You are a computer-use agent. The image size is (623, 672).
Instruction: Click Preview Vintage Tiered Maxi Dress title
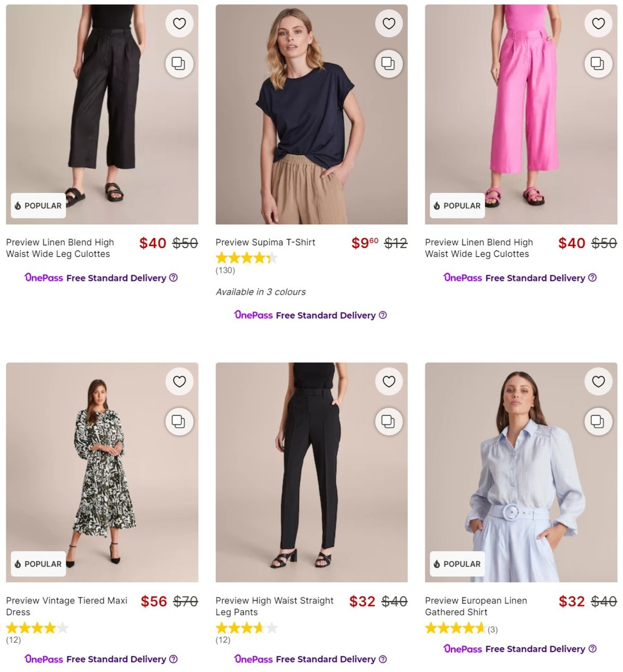coord(66,606)
